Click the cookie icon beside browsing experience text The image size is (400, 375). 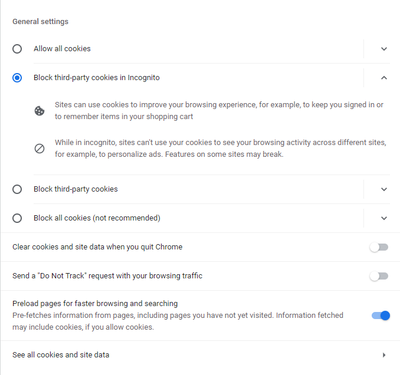(x=39, y=111)
